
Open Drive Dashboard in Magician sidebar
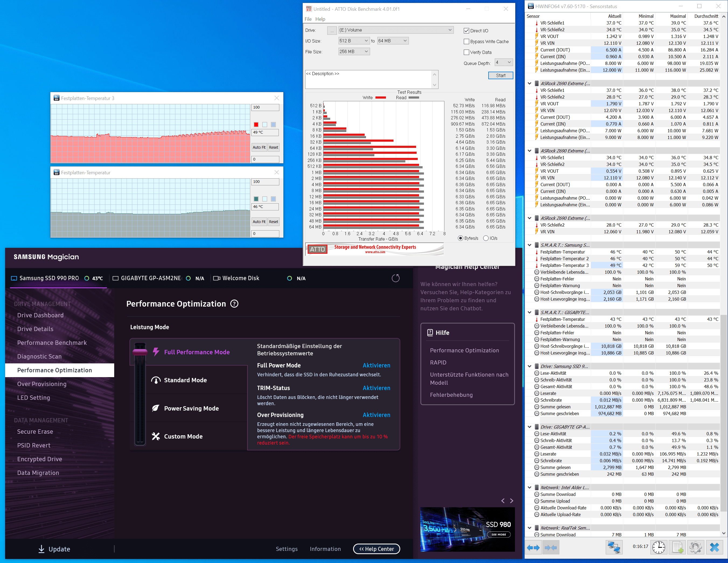point(40,315)
